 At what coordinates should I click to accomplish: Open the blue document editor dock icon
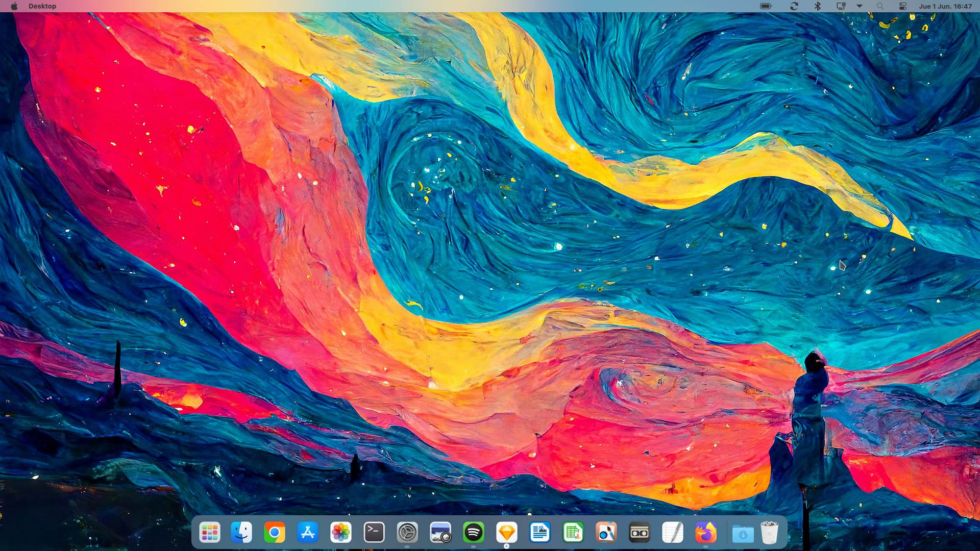(540, 533)
